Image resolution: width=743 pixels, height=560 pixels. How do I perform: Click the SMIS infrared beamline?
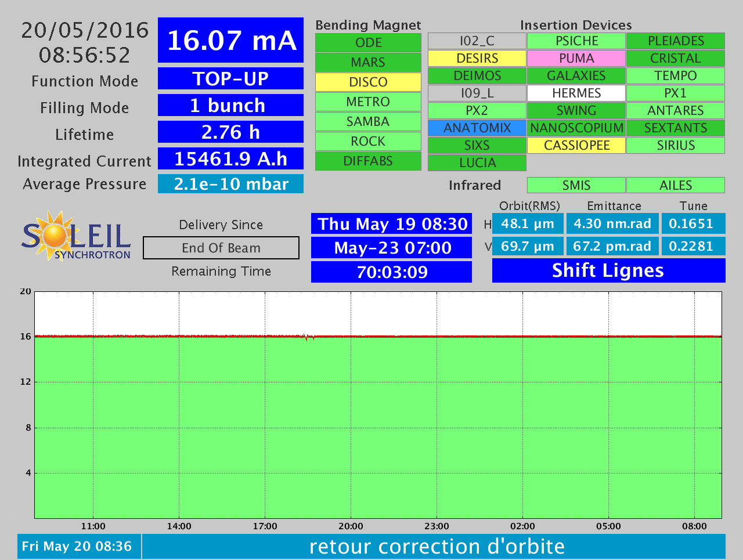pos(576,185)
